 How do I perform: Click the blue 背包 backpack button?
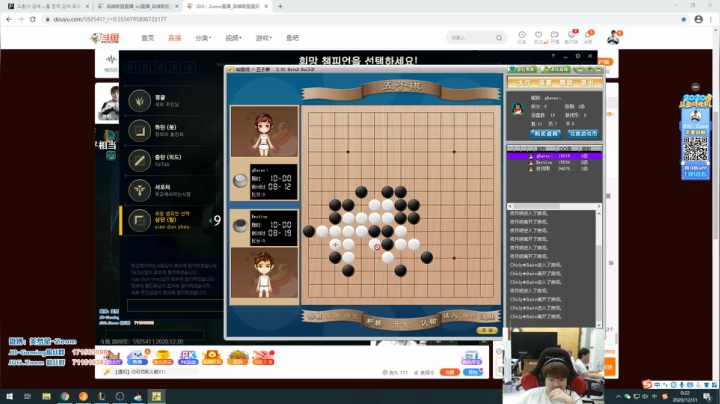pos(472,372)
